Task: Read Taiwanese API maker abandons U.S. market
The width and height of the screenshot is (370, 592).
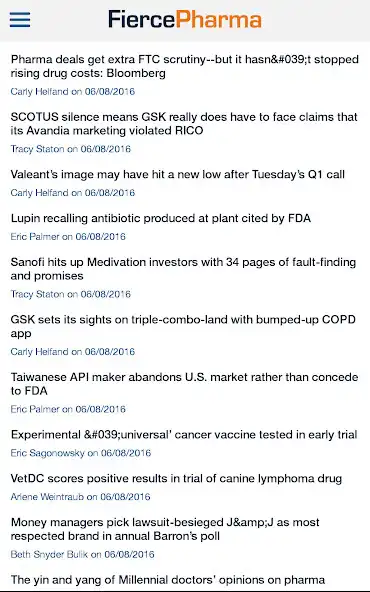Action: click(184, 384)
